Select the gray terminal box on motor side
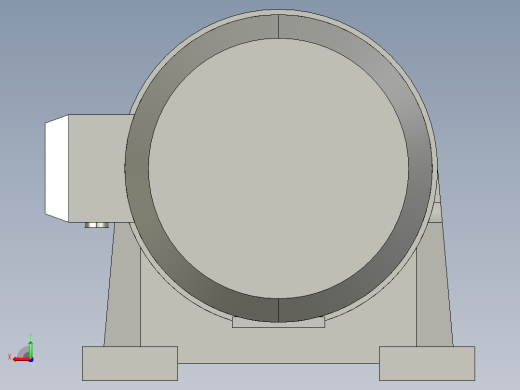Screen dimensions: 520x390 click(98, 168)
